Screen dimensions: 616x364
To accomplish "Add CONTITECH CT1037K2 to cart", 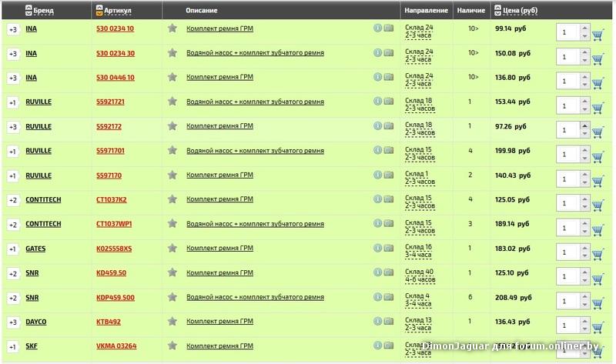I will pyautogui.click(x=598, y=205).
